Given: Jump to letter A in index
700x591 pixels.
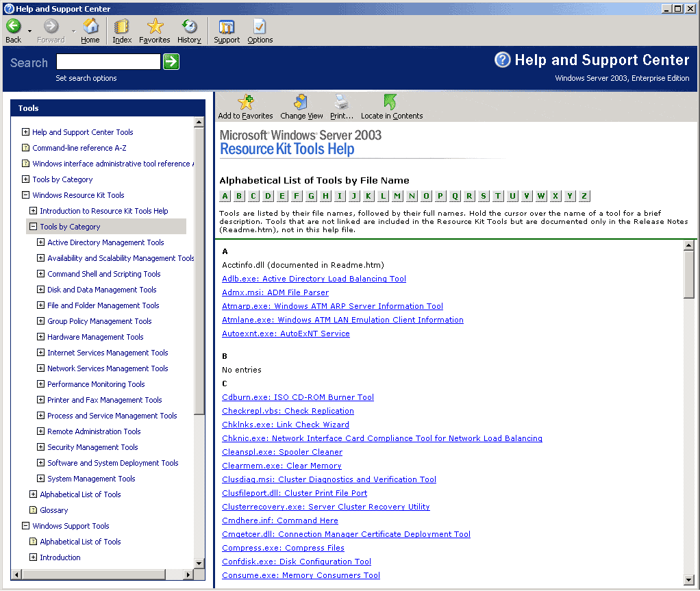Looking at the screenshot, I should [225, 196].
